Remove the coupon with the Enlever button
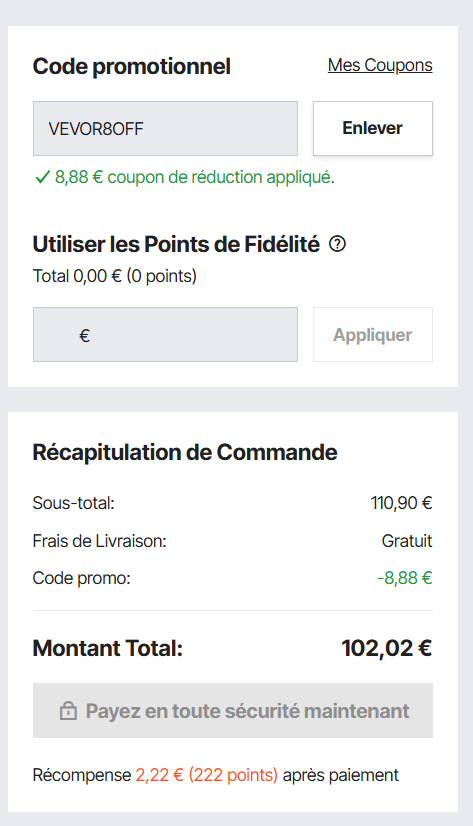Image resolution: width=473 pixels, height=826 pixels. (x=373, y=128)
